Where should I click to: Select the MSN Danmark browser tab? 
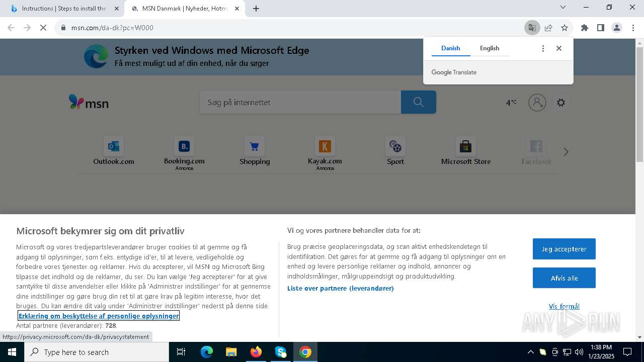pos(185,9)
